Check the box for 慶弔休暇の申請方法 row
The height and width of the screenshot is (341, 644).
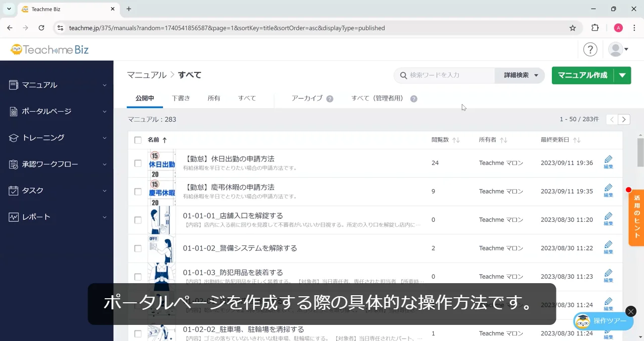(x=138, y=192)
